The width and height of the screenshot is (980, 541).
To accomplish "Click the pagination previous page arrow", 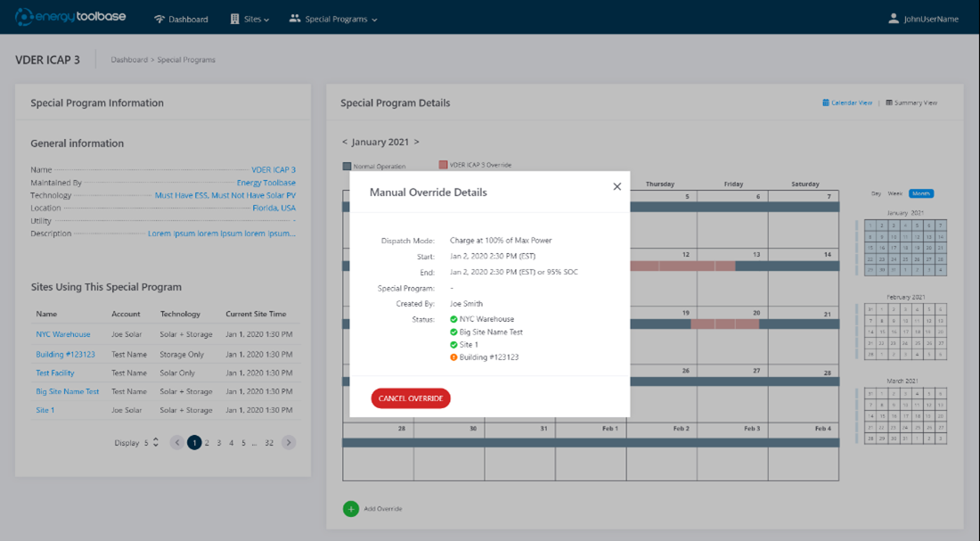I will [177, 443].
